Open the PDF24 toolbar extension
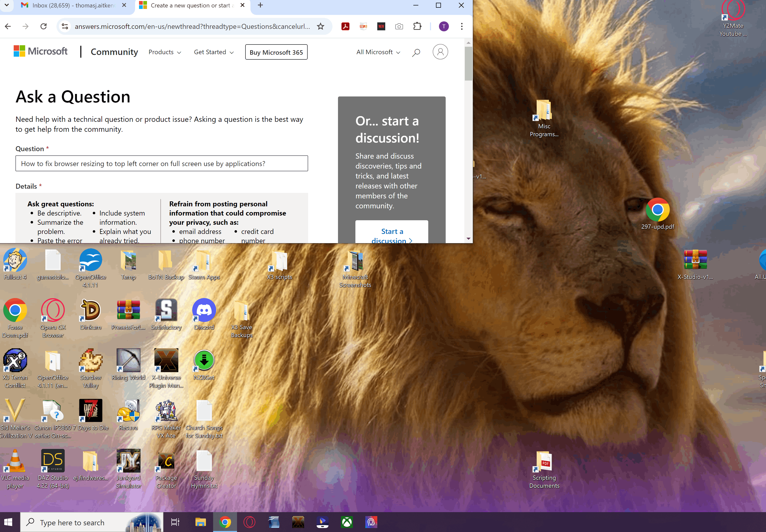 tap(363, 26)
